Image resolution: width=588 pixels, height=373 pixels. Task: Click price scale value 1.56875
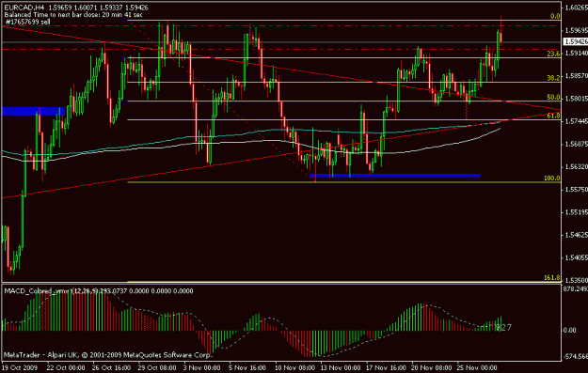[x=577, y=144]
